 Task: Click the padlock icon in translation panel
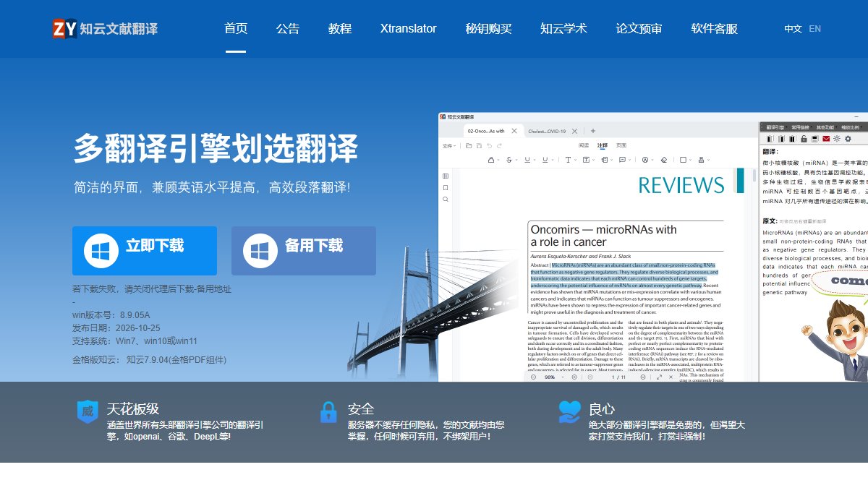(804, 139)
